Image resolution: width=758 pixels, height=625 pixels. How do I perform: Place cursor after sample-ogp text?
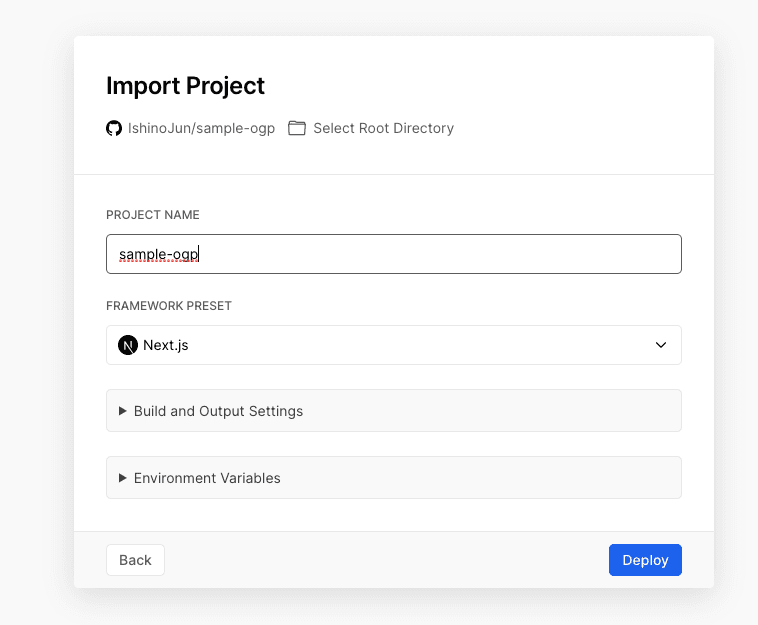(x=201, y=255)
